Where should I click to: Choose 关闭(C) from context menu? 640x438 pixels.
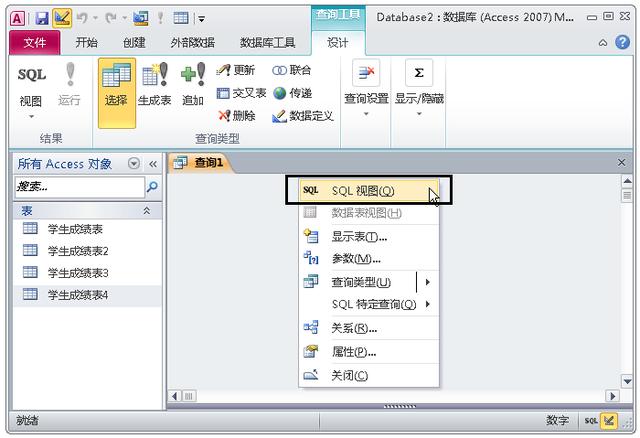(369, 375)
